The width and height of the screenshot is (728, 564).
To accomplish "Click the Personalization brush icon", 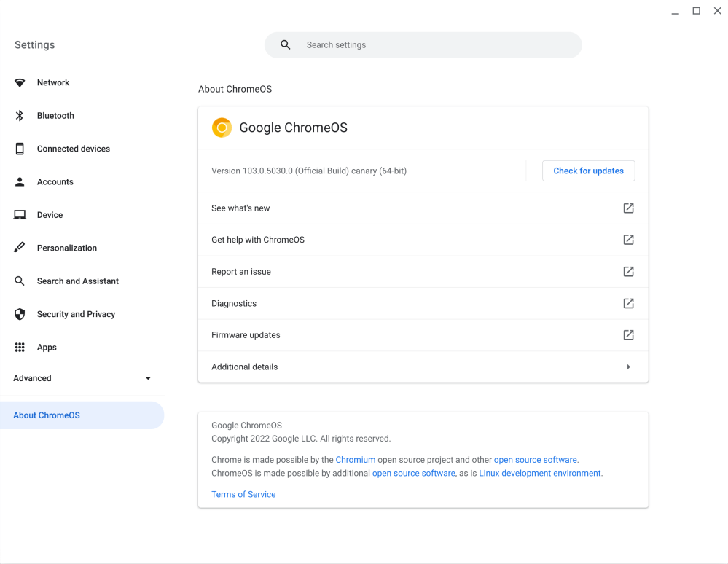I will [20, 248].
